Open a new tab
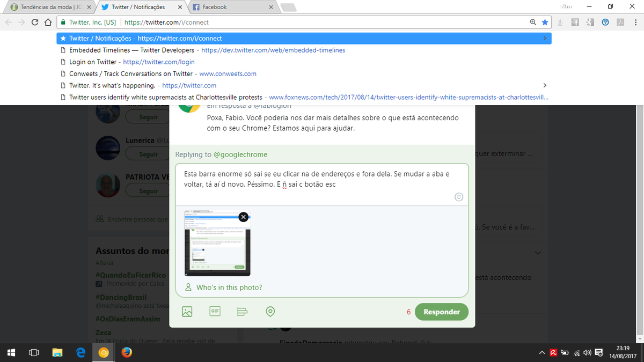Screen dimensions: 644x362 coord(288,8)
